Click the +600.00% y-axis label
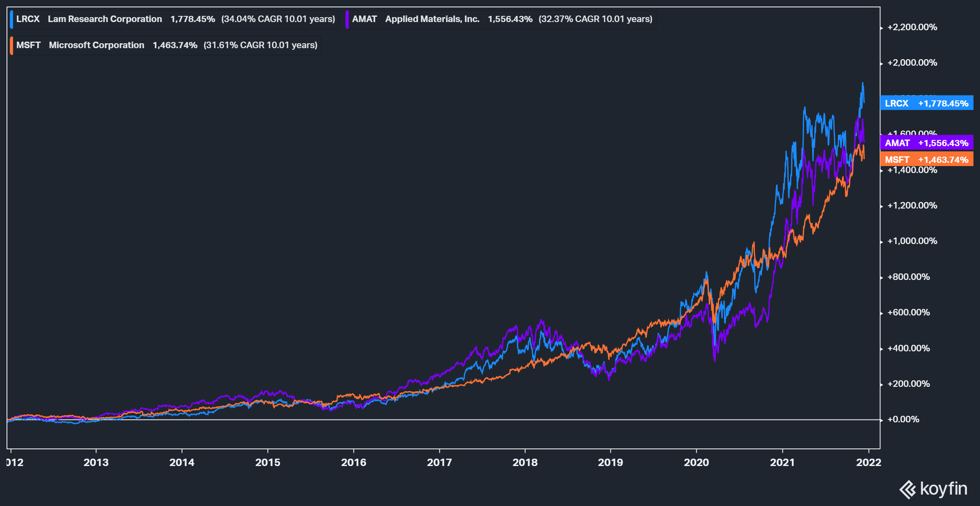The height and width of the screenshot is (506, 980). (909, 313)
